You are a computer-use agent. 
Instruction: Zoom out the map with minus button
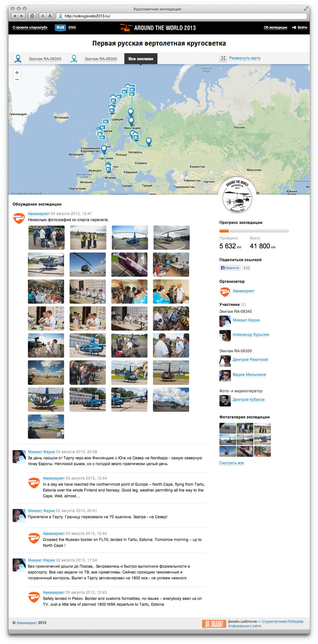(17, 79)
